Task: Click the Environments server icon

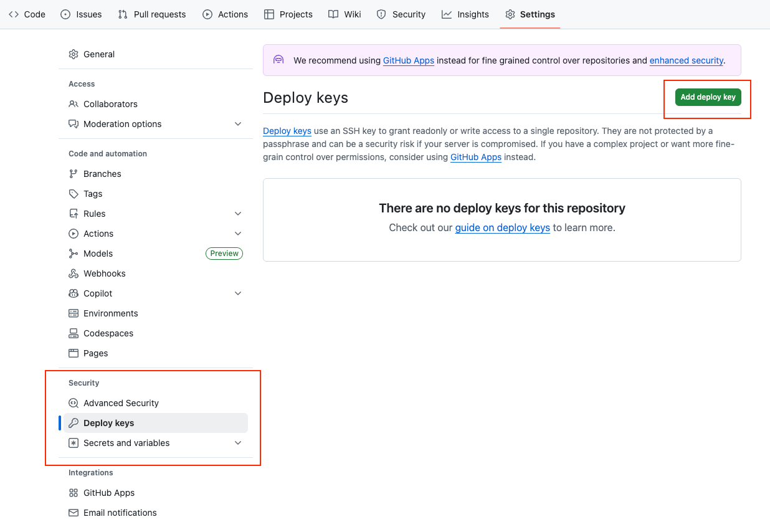Action: pyautogui.click(x=74, y=313)
